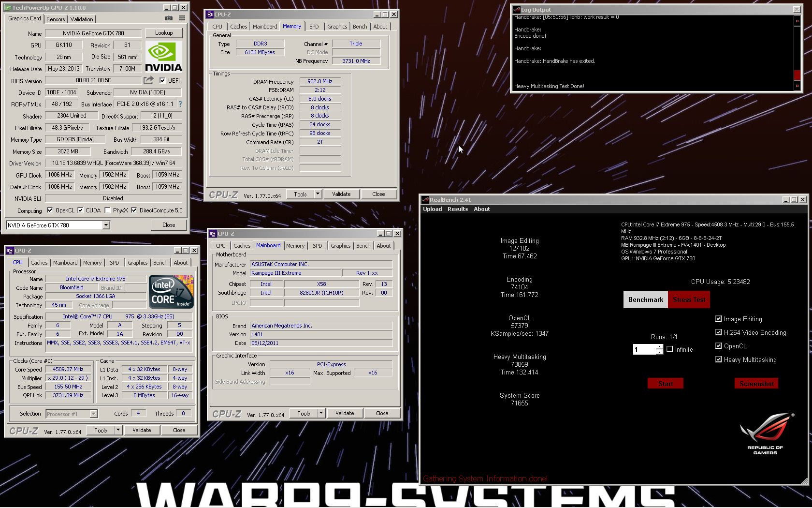Image resolution: width=812 pixels, height=508 pixels.
Task: Click the BIOS share/export arrow icon in GPU-Z
Action: pyautogui.click(x=149, y=80)
